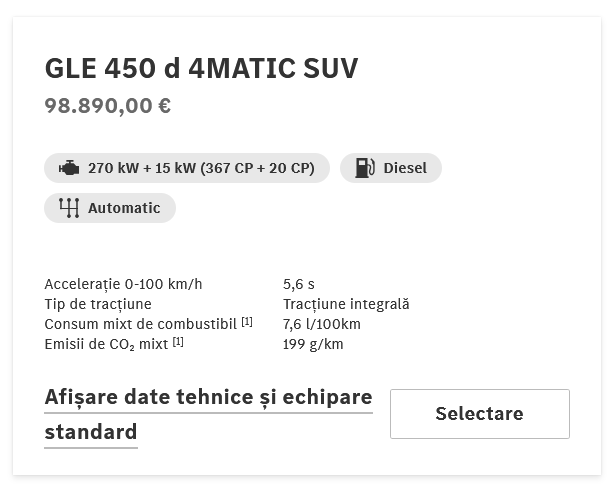The height and width of the screenshot is (493, 615).
Task: Select the 270 kW engine power chip
Action: 187,168
